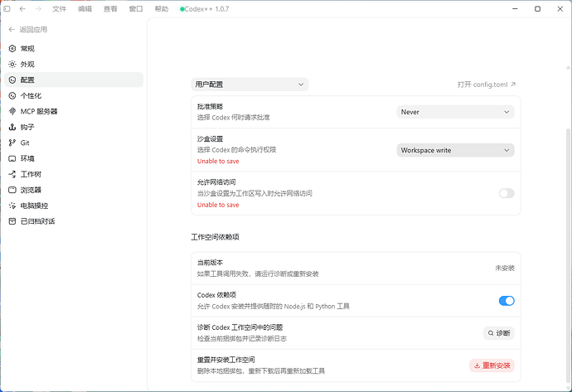Click the 返回应用 link text

[33, 30]
